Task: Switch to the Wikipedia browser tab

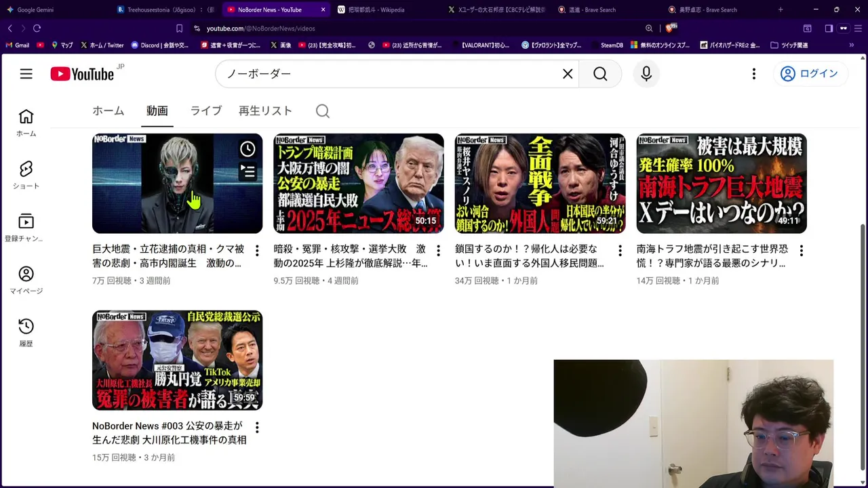Action: (387, 9)
